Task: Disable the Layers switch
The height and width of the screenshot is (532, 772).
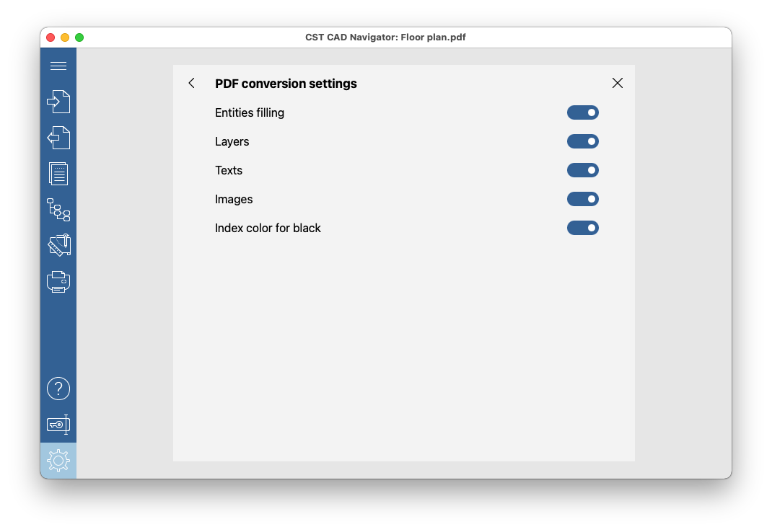Action: 582,142
